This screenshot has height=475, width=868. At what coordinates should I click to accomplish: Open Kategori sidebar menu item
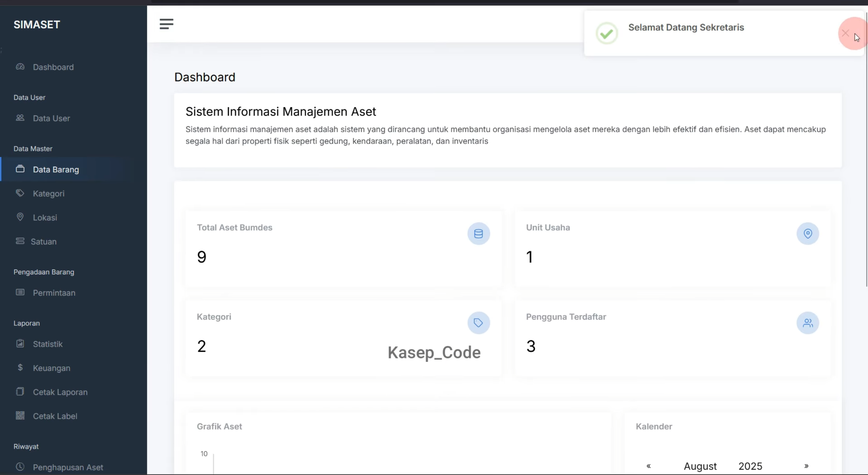tap(74, 194)
